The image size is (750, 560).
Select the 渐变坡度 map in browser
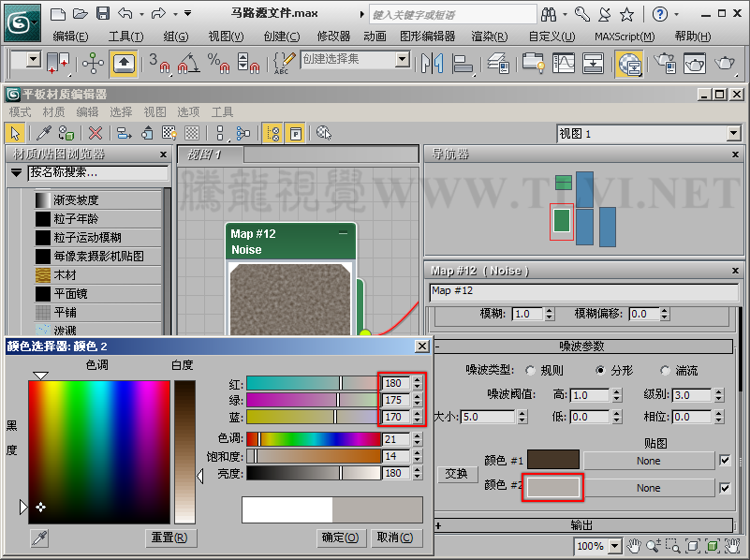[x=98, y=199]
